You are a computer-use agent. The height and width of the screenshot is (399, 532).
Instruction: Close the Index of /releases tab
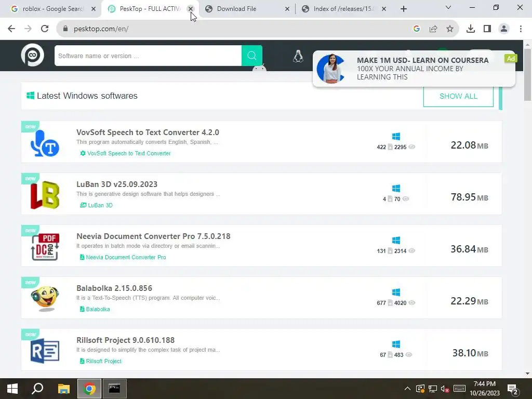pos(384,9)
